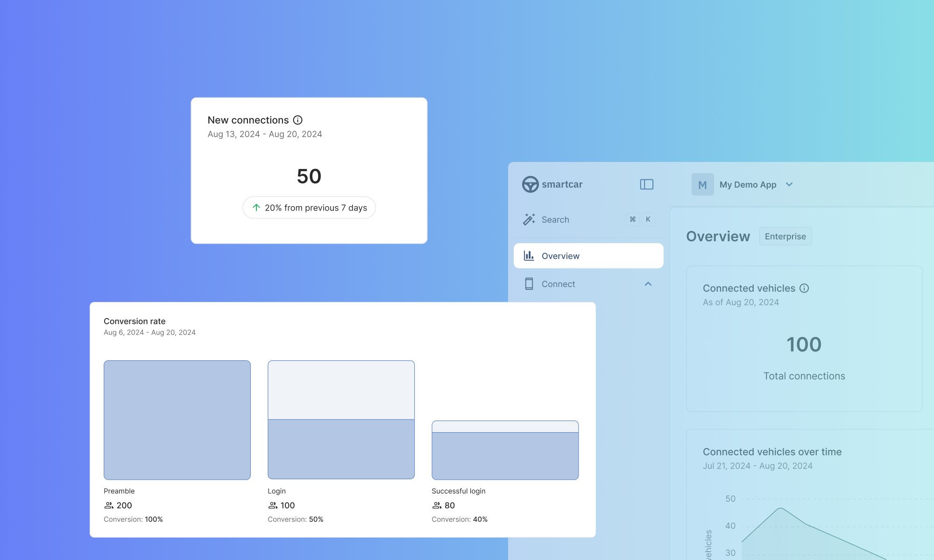Click the Total connections label
The width and height of the screenshot is (934, 560).
pyautogui.click(x=804, y=376)
